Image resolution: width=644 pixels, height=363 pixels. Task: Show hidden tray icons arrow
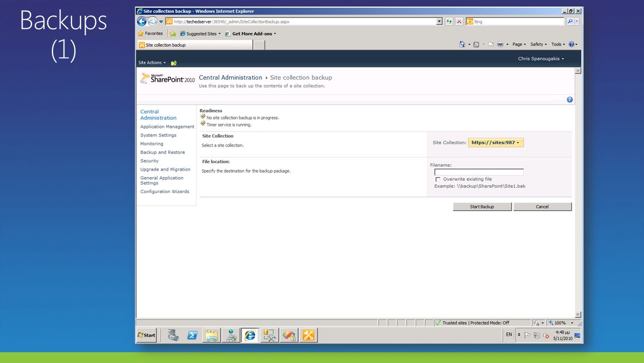coord(519,335)
